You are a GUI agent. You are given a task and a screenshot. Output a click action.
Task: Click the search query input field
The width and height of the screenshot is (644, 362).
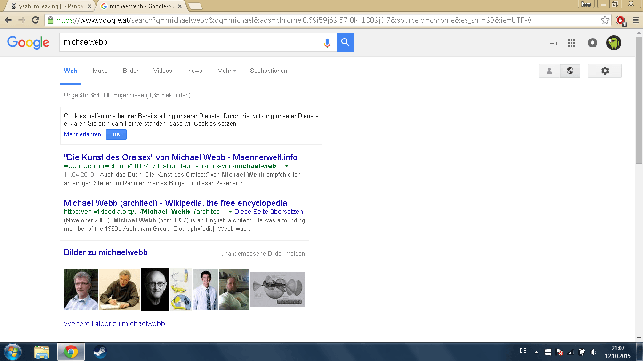point(188,42)
